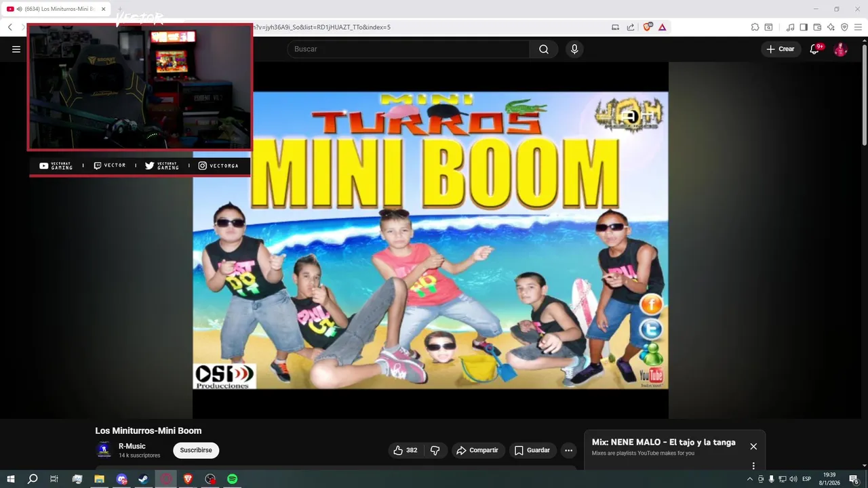Image resolution: width=868 pixels, height=488 pixels.
Task: Open Brave Shields lion icon
Action: pos(648,27)
